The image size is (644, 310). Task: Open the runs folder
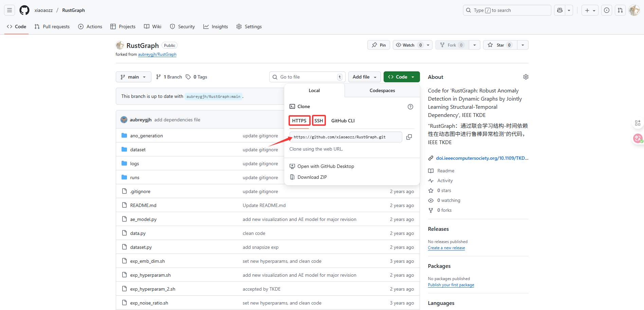135,177
